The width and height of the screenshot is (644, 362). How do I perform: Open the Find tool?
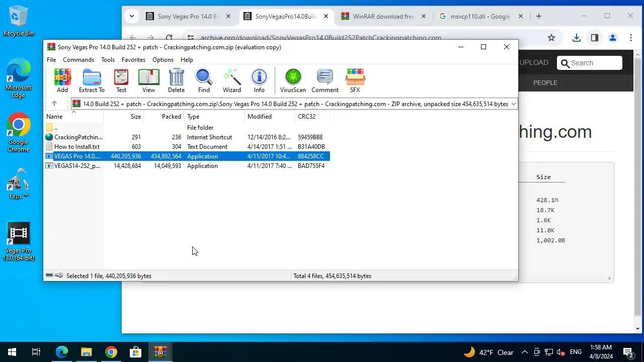(x=204, y=81)
